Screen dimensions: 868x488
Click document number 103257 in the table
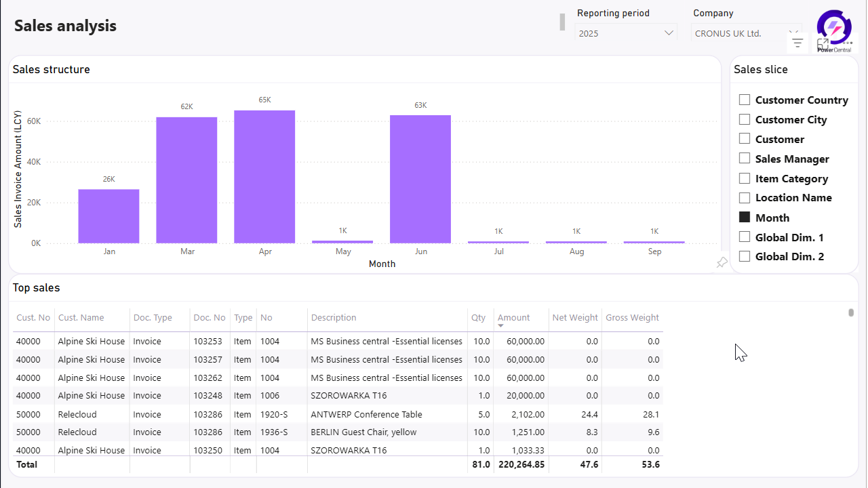tap(208, 359)
